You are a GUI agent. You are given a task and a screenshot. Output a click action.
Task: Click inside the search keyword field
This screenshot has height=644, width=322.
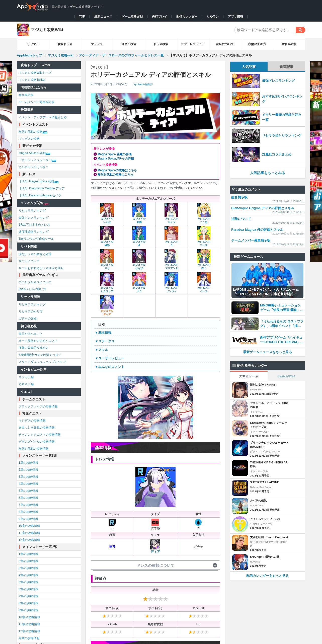pyautogui.click(x=265, y=30)
